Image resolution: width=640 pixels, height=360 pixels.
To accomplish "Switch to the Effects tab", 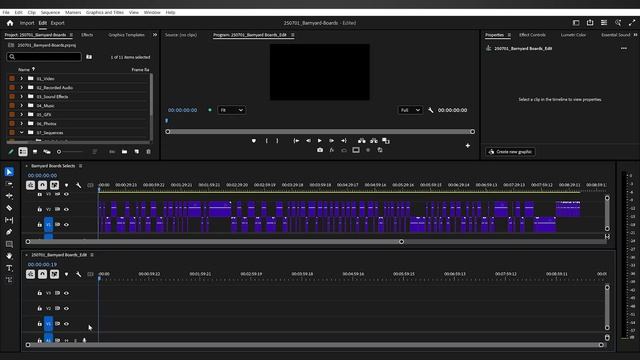I will pos(87,35).
